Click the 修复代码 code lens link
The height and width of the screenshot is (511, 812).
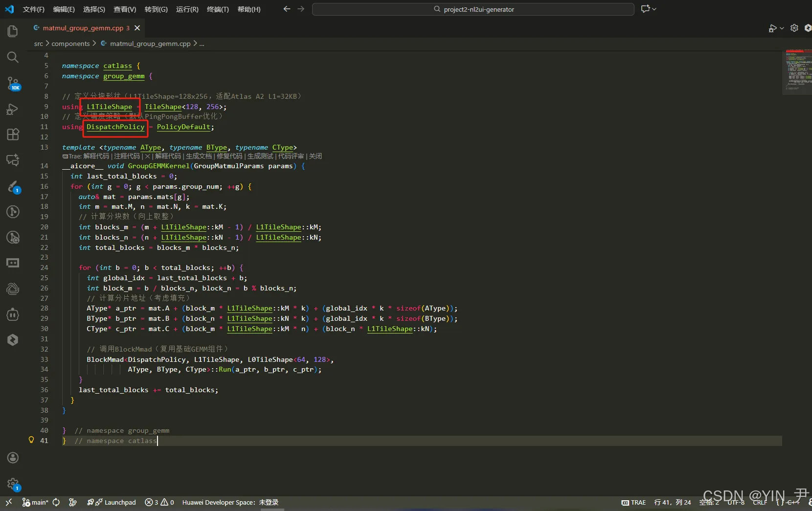(229, 156)
